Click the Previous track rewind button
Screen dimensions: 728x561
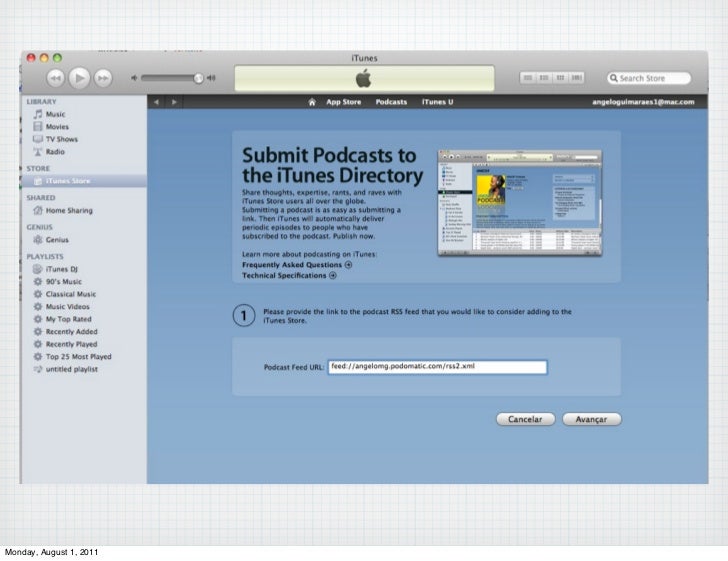(x=56, y=78)
